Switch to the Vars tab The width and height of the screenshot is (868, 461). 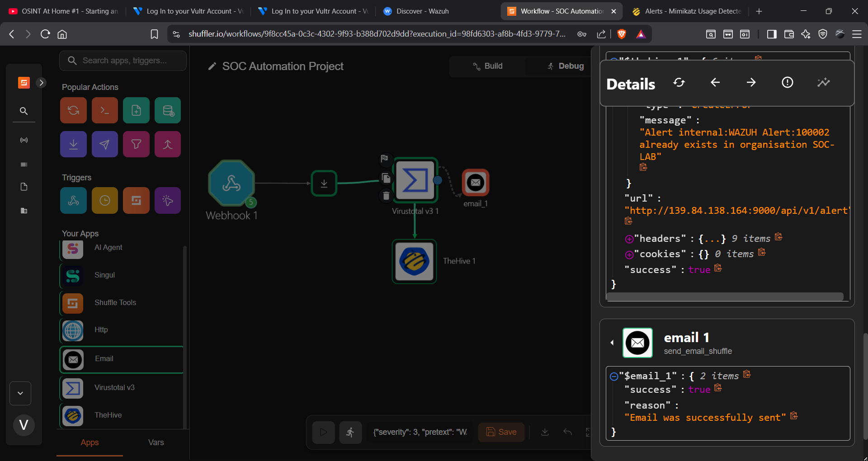tap(156, 442)
